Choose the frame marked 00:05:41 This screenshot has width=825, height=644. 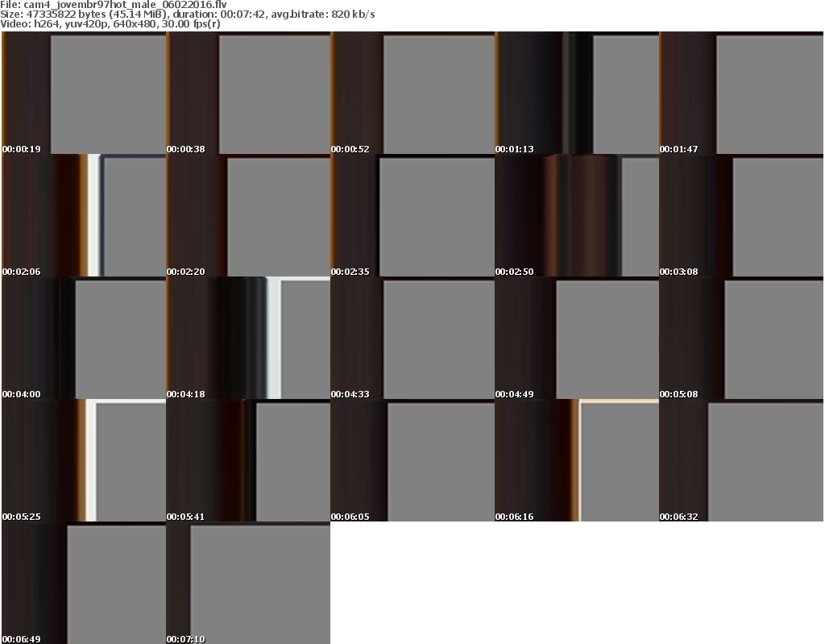pyautogui.click(x=248, y=460)
